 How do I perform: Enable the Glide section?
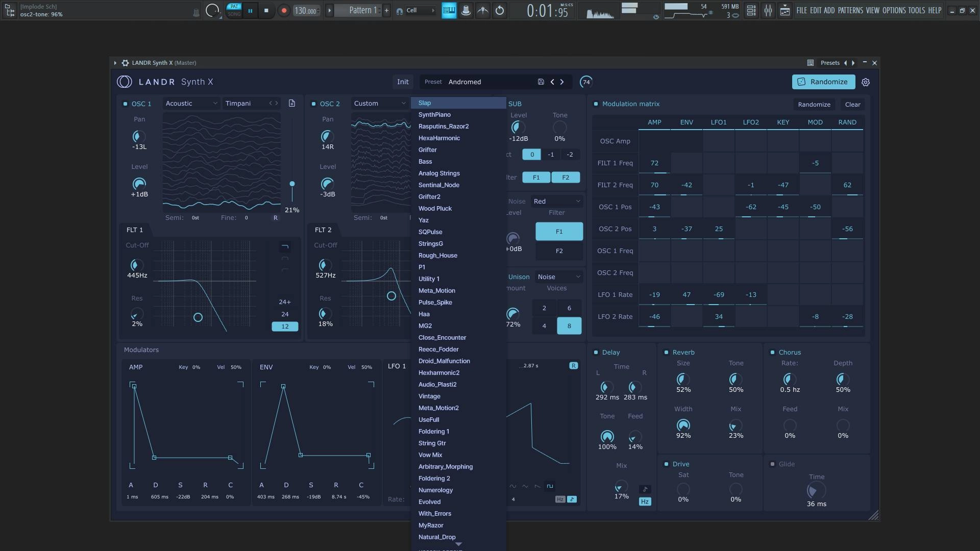772,464
